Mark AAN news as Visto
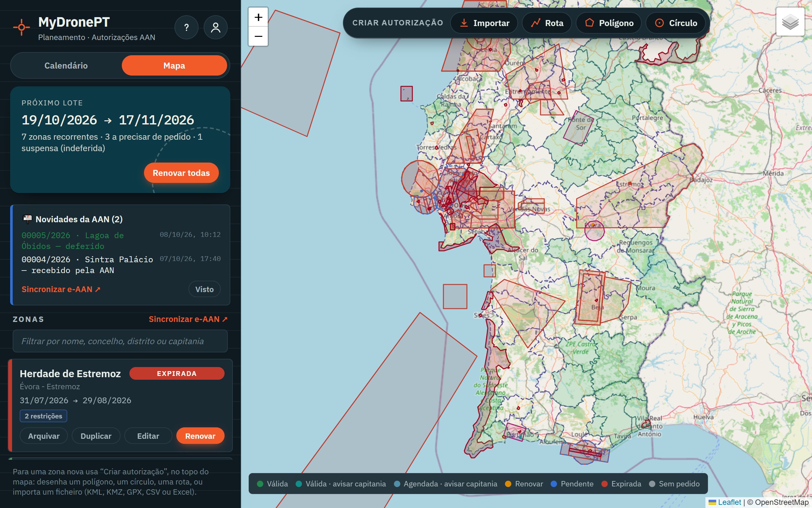Image resolution: width=812 pixels, height=508 pixels. click(204, 289)
